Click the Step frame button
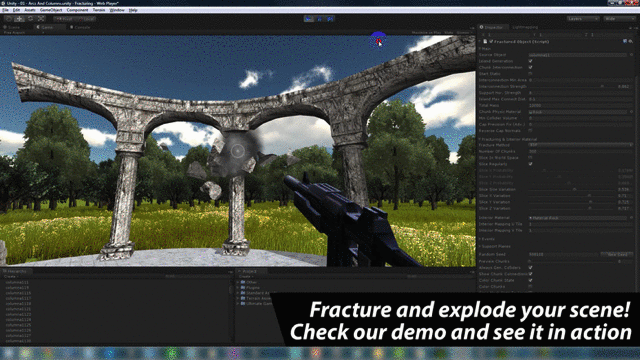 [330, 19]
